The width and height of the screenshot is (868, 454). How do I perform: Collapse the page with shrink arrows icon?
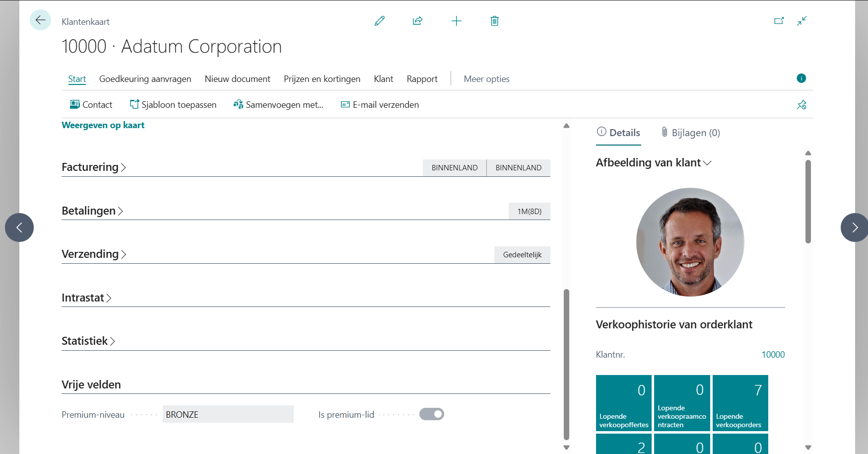801,21
